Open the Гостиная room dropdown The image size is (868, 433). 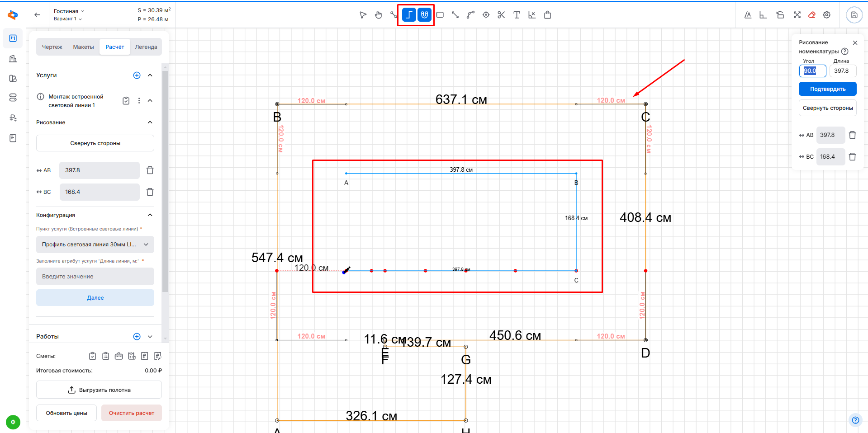(69, 11)
